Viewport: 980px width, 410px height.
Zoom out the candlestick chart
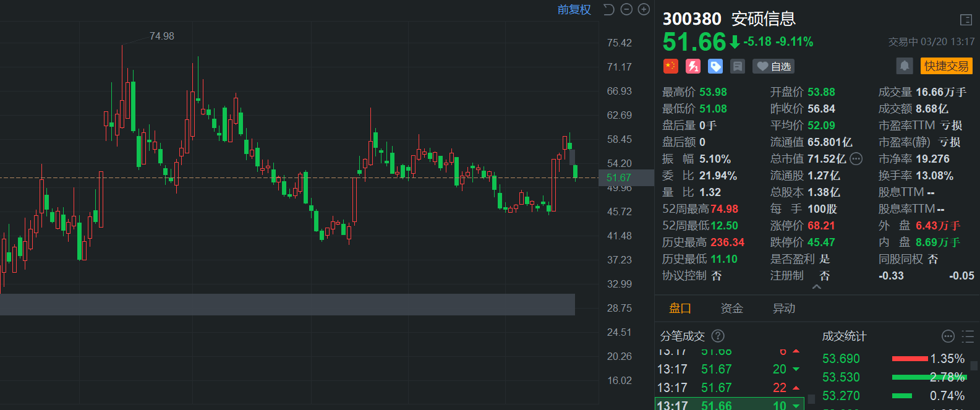pos(626,9)
